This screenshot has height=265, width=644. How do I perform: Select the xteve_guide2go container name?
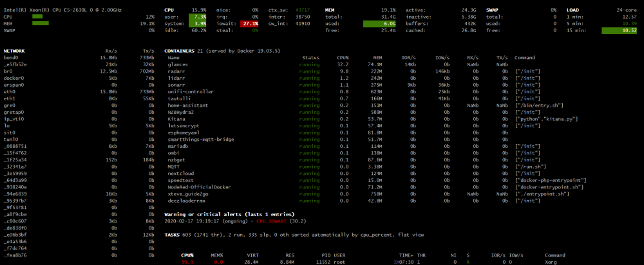pyautogui.click(x=187, y=194)
